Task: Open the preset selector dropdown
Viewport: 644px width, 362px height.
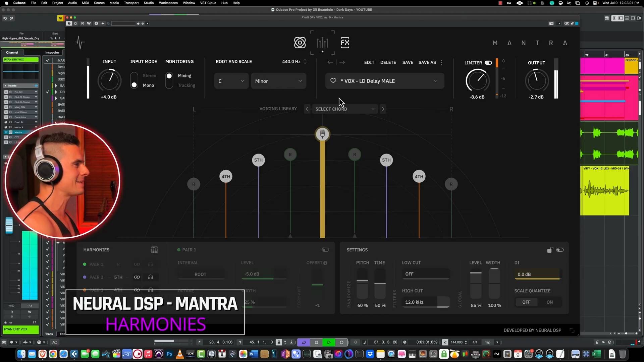Action: tap(385, 81)
